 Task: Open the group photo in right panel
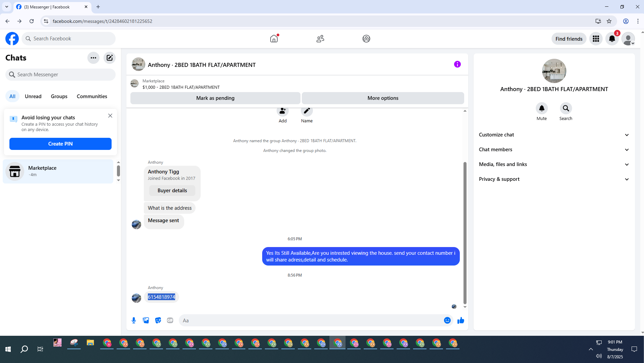554,71
